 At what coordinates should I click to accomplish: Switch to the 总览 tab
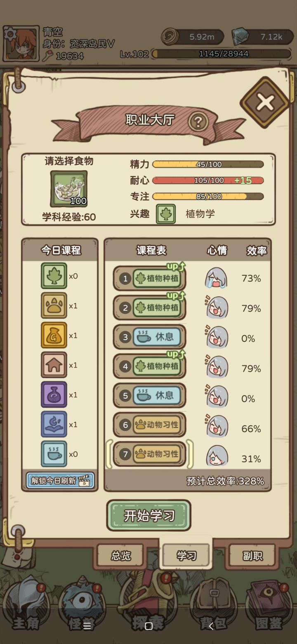[120, 556]
